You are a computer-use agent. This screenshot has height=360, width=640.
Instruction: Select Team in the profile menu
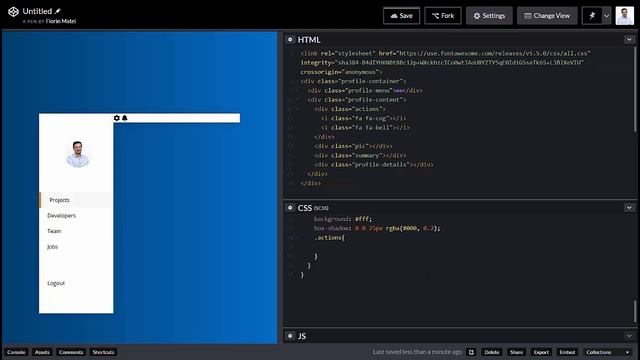point(54,231)
